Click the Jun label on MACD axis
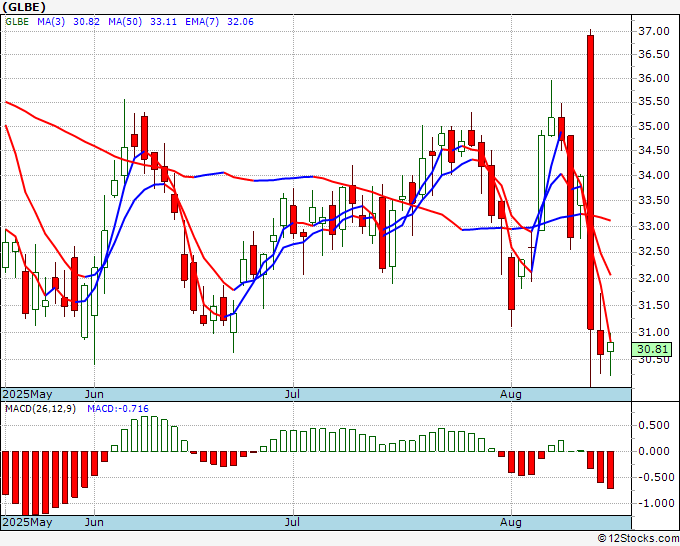This screenshot has width=680, height=546. pos(94,522)
